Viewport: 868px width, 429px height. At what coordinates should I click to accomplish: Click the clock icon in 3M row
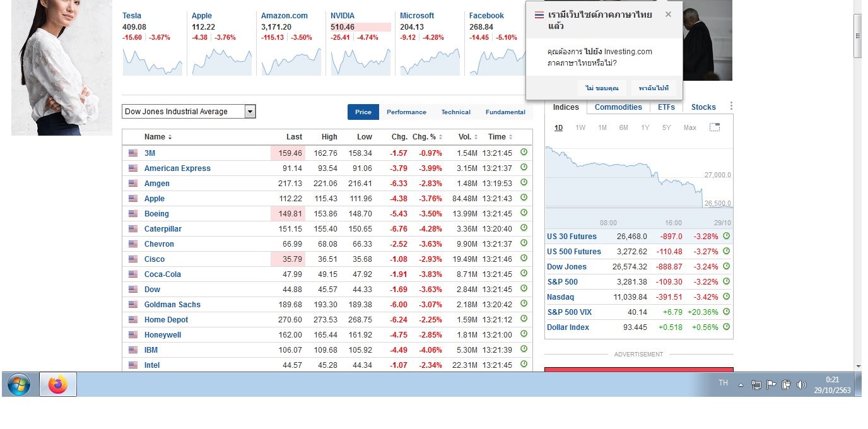[524, 153]
